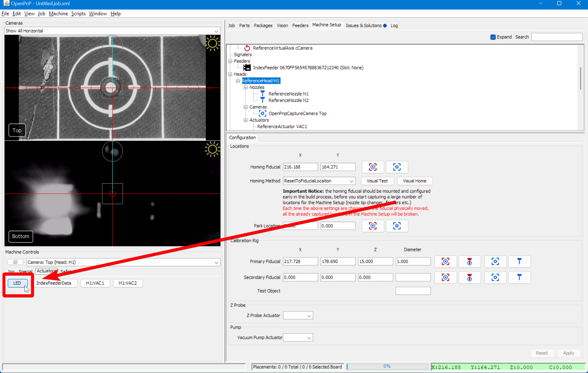This screenshot has height=373, width=588.
Task: Capture camera location for Homing Fiducial
Action: [x=373, y=167]
